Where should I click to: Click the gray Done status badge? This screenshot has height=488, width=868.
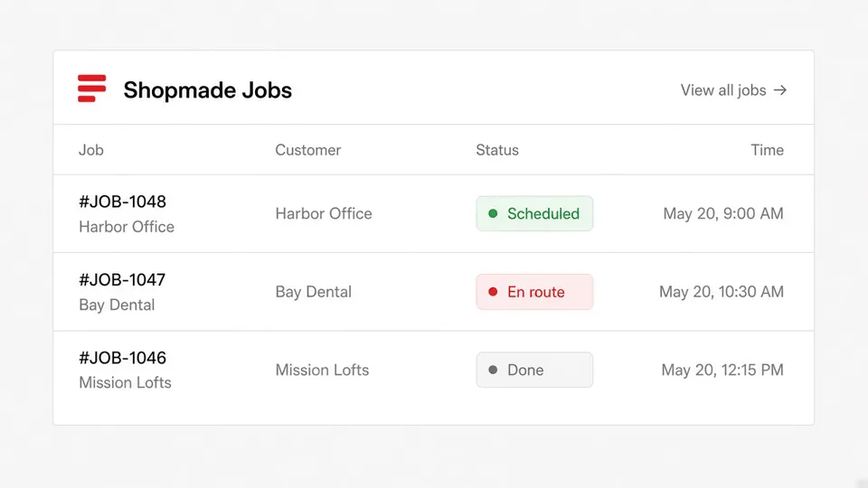click(534, 370)
